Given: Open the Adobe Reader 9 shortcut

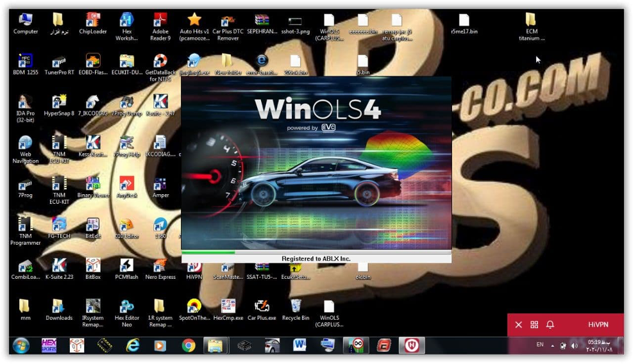Looking at the screenshot, I should pyautogui.click(x=160, y=27).
